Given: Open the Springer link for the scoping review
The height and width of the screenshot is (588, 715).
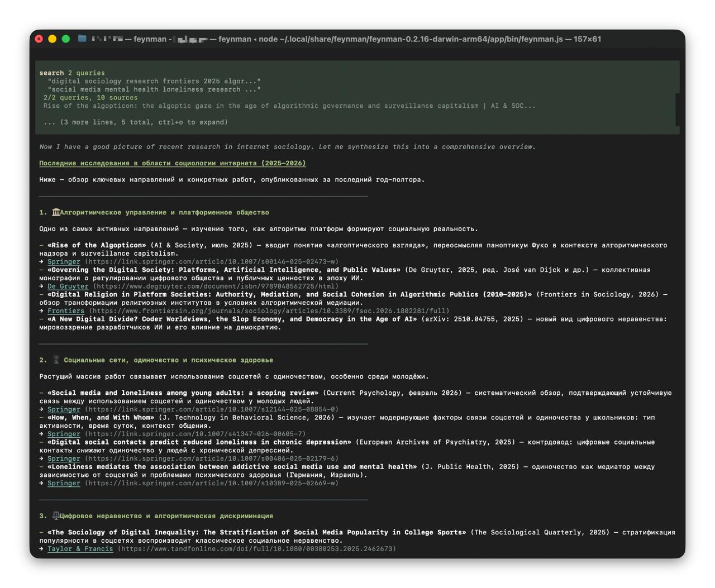Looking at the screenshot, I should click(x=64, y=409).
